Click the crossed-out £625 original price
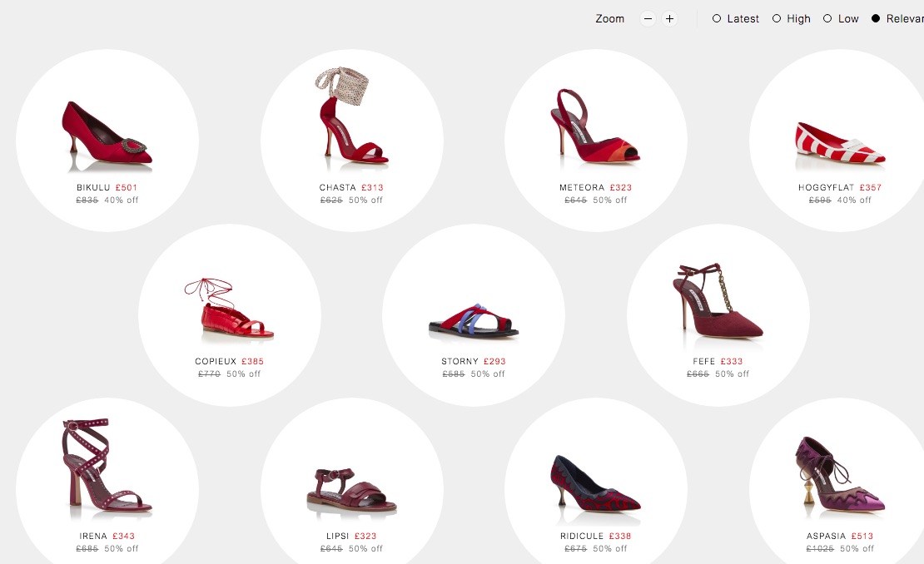The height and width of the screenshot is (564, 924). click(331, 200)
